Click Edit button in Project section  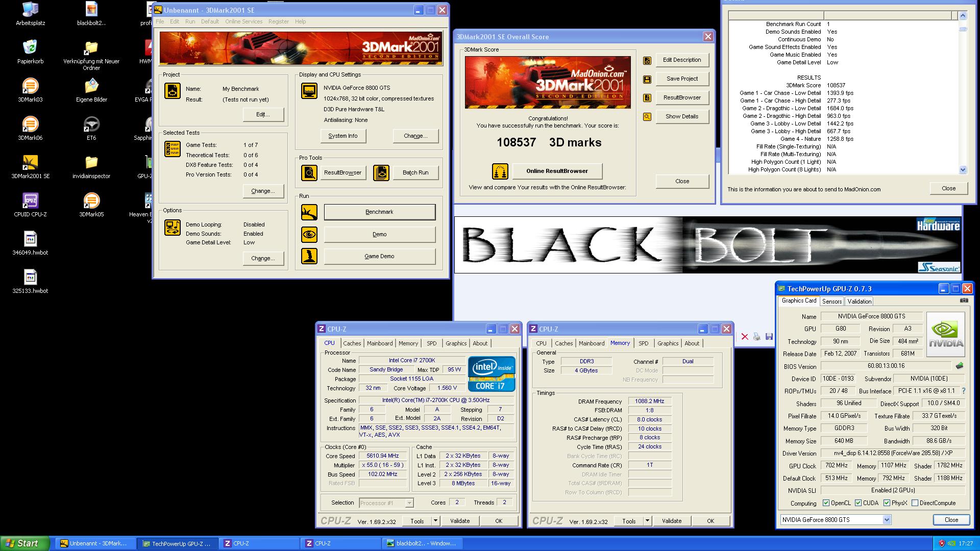click(263, 115)
